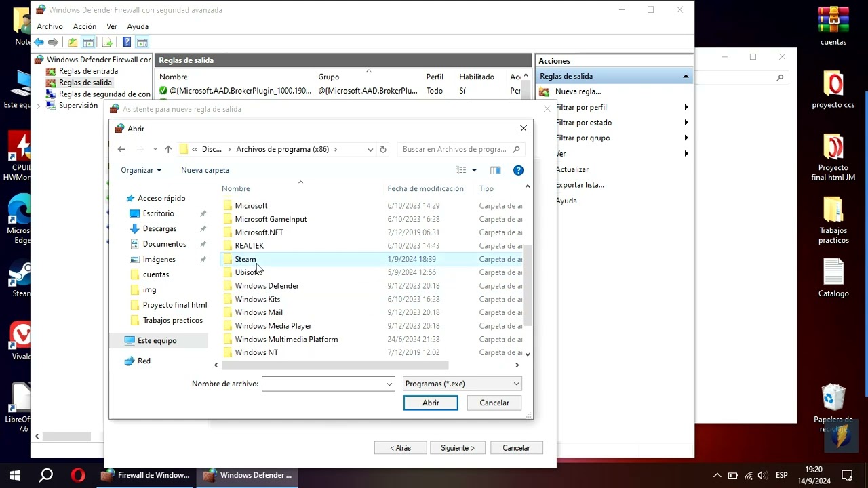Open the cuentas WinRAR desktop icon

tap(833, 26)
